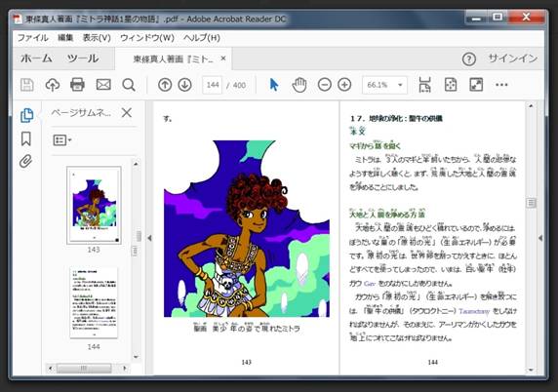Open the help question mark icon

tap(469, 59)
